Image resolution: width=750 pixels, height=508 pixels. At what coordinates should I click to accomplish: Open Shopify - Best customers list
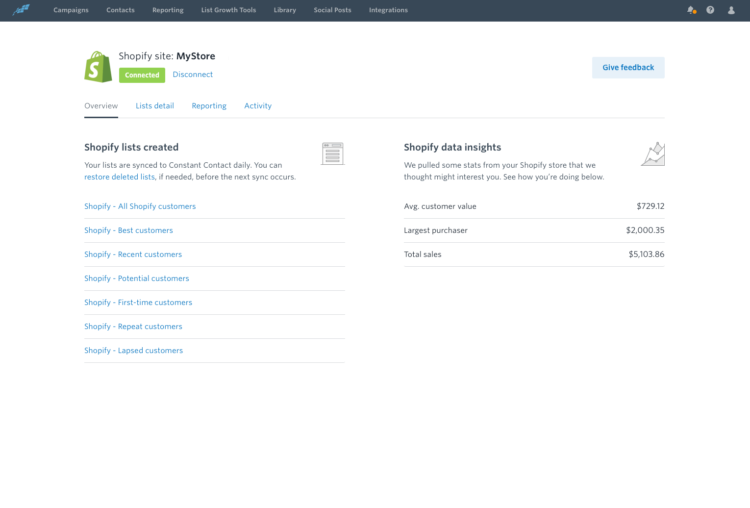pos(129,230)
